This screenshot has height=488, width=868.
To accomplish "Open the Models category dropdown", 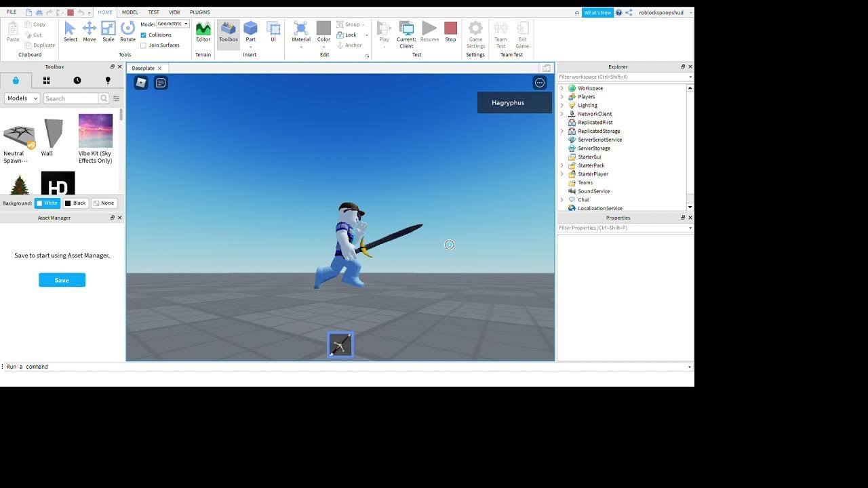I will tap(22, 98).
